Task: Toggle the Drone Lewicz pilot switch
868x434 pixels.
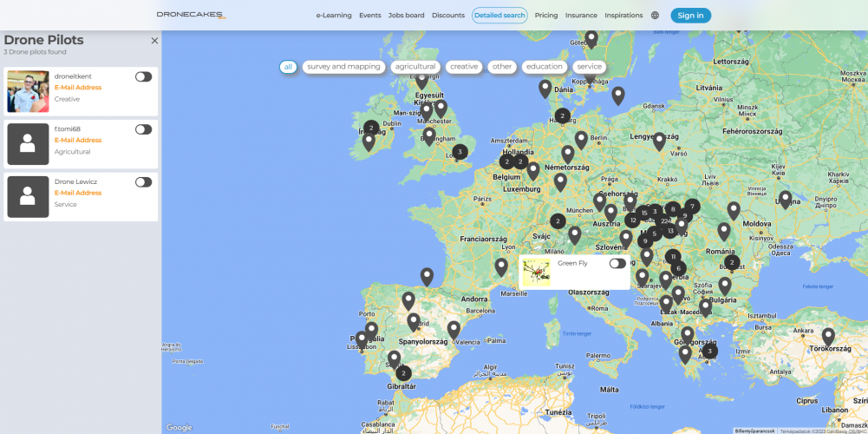Action: tap(143, 181)
